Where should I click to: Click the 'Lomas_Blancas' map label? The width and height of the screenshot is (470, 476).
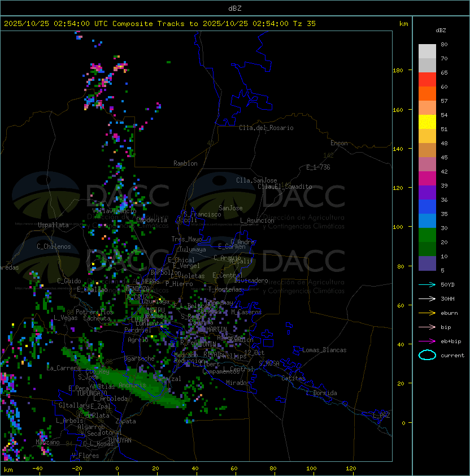(324, 350)
